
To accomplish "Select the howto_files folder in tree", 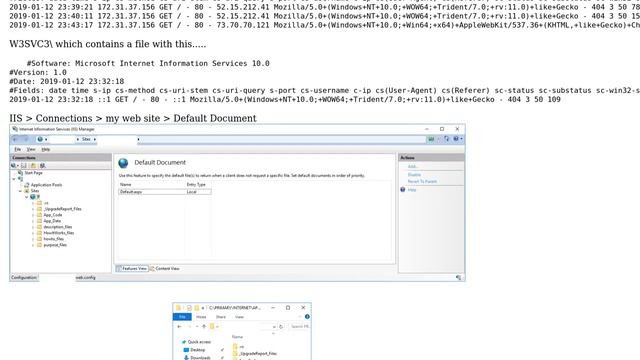I will point(53,239).
